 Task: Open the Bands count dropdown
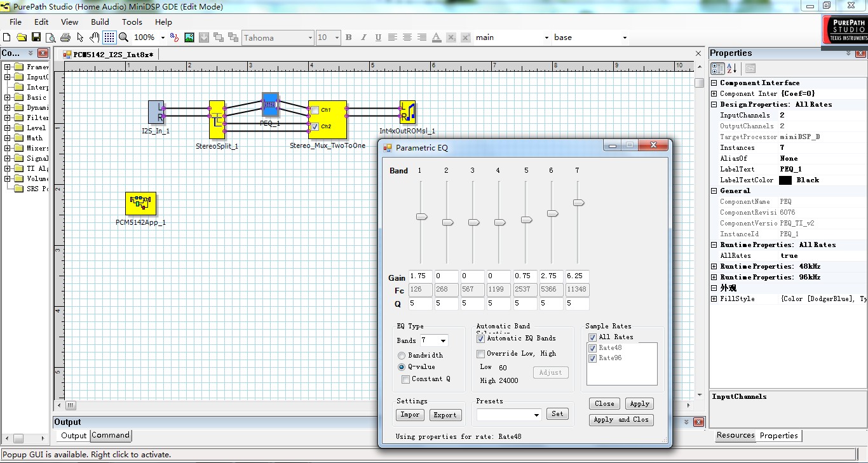pos(442,341)
